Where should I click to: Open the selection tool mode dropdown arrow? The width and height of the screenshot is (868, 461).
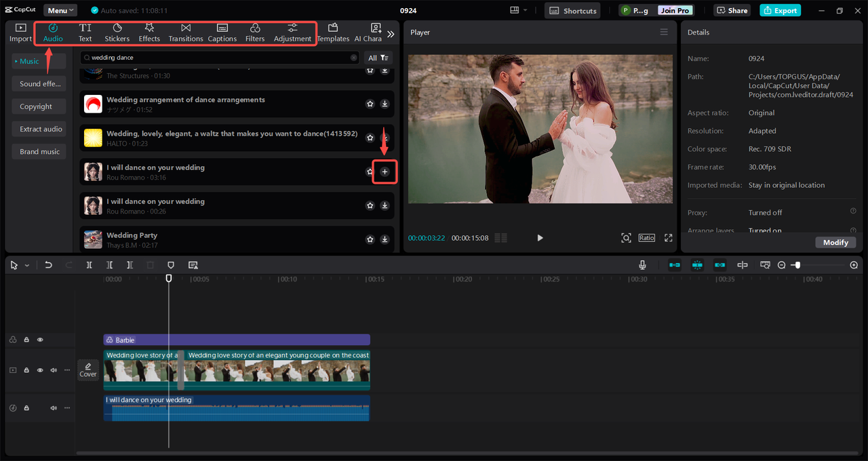point(27,265)
